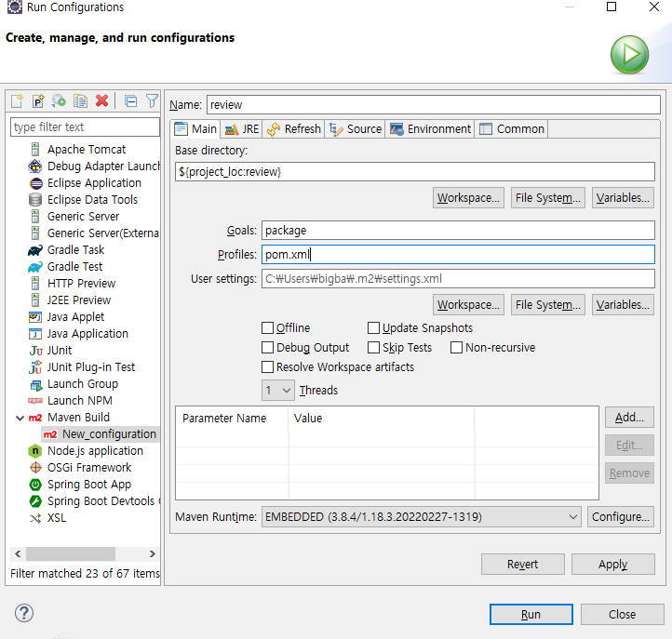Click the Revert button
Screen dimensions: 672x639
[x=522, y=564]
